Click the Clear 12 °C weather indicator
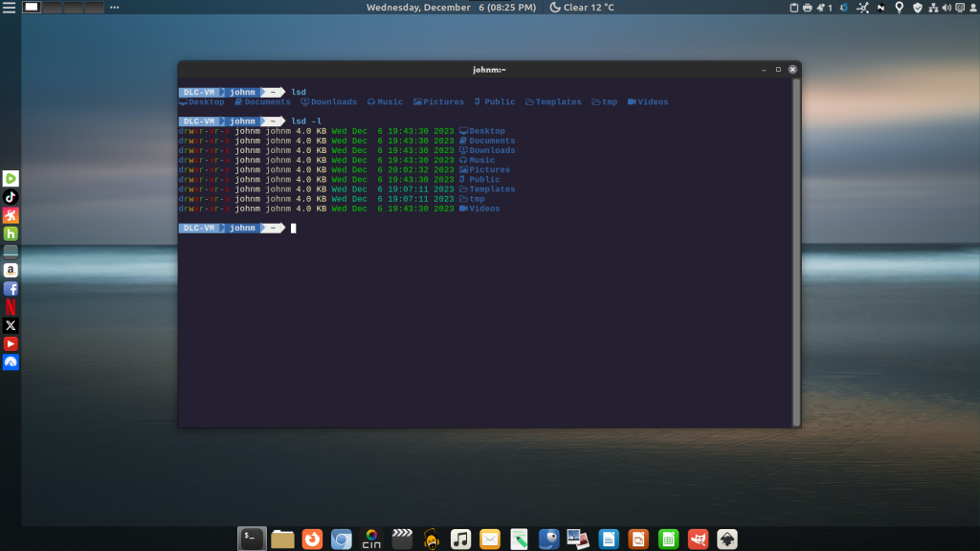 [581, 8]
